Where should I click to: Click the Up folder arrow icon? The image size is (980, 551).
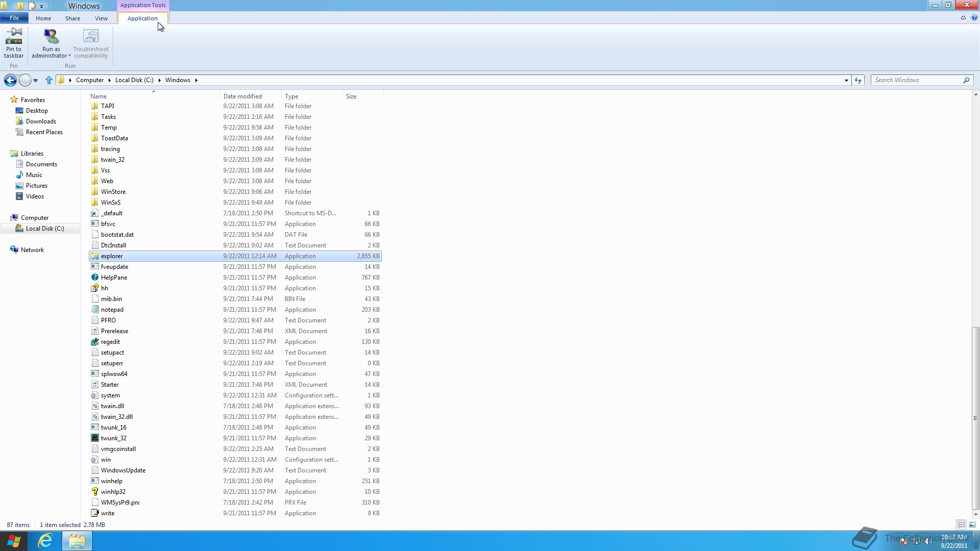(49, 80)
